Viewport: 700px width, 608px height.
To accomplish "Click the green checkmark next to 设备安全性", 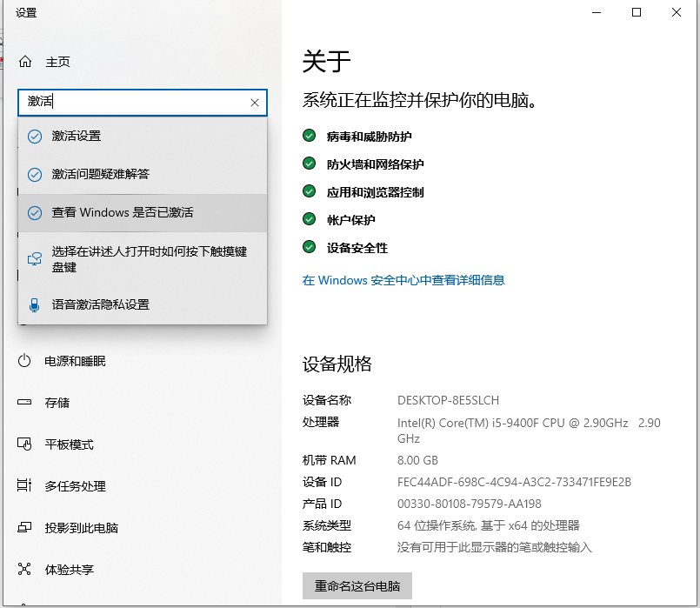I will tap(309, 247).
